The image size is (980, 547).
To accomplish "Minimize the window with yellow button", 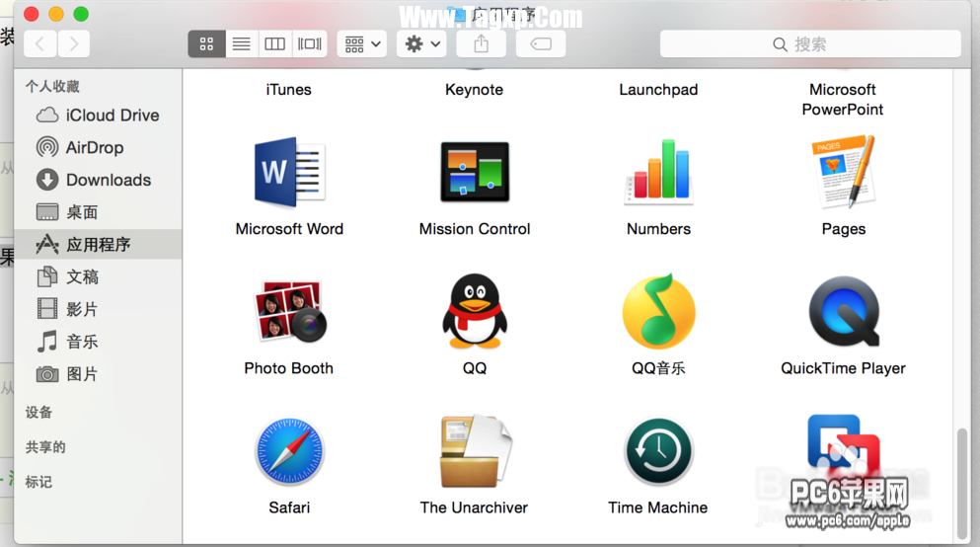I will pyautogui.click(x=56, y=14).
